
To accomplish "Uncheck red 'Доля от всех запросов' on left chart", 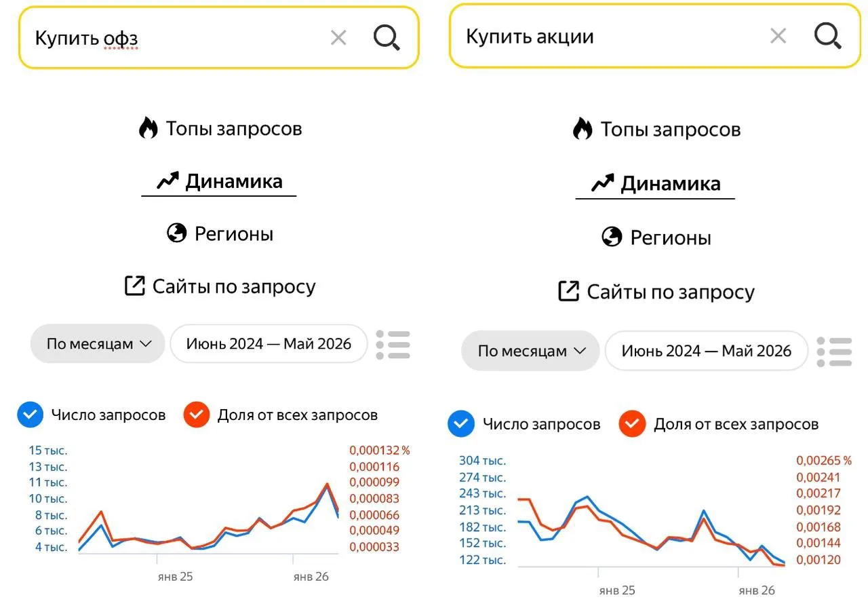I will tap(197, 415).
